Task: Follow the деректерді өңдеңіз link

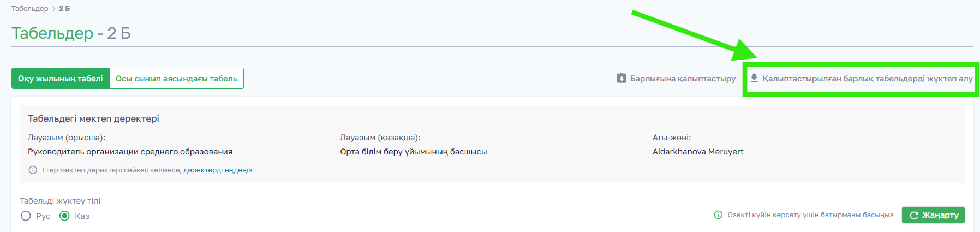Action: pyautogui.click(x=218, y=170)
